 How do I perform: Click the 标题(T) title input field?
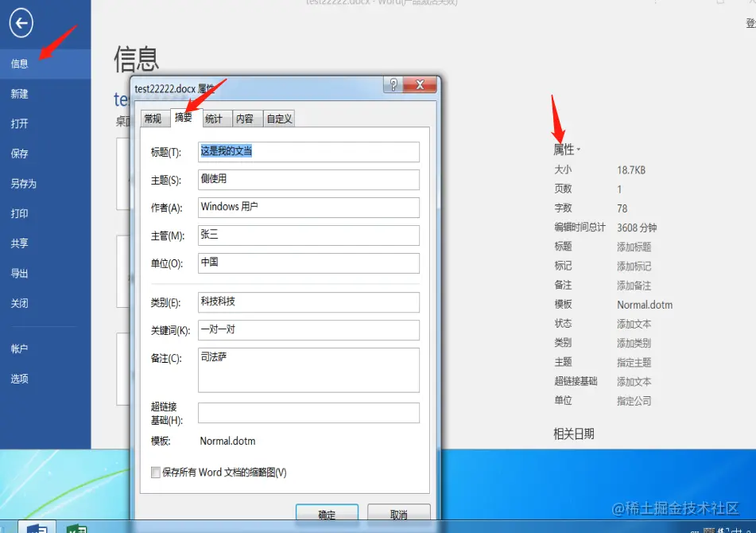click(x=308, y=151)
